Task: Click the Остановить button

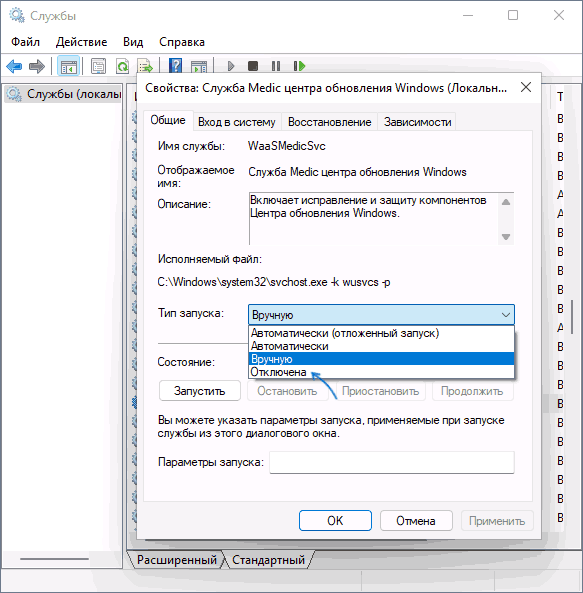Action: (x=287, y=391)
